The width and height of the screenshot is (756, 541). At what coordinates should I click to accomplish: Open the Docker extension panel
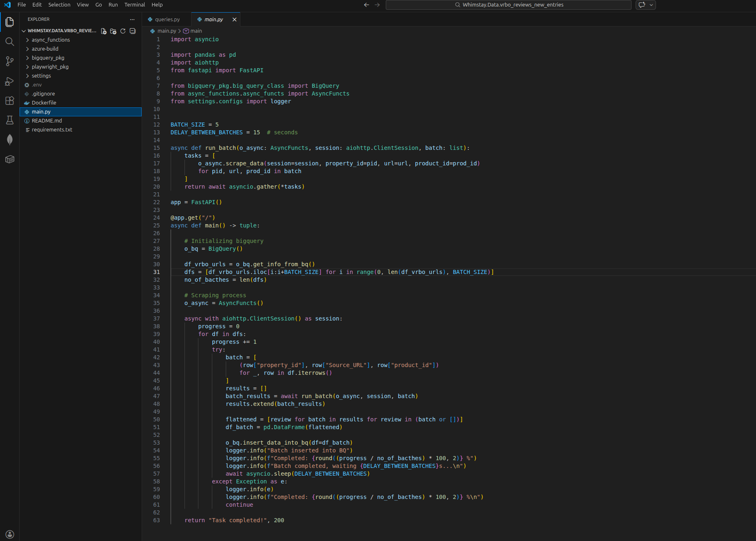click(10, 159)
